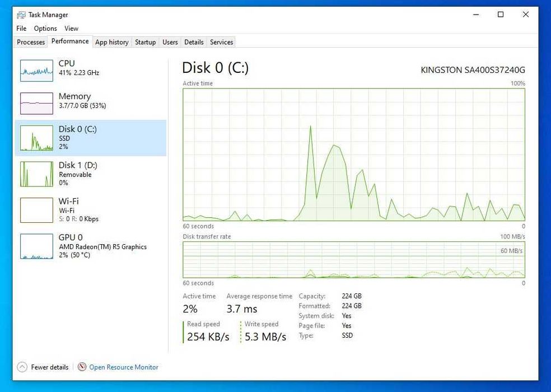Click the 3.7 ms average response value
Image resolution: width=551 pixels, height=392 pixels.
click(242, 309)
